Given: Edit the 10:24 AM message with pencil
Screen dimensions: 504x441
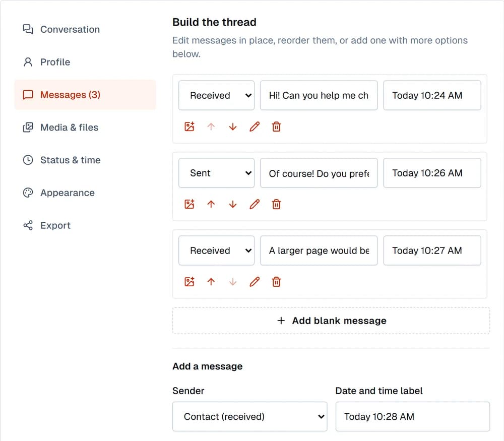Looking at the screenshot, I should pos(255,127).
